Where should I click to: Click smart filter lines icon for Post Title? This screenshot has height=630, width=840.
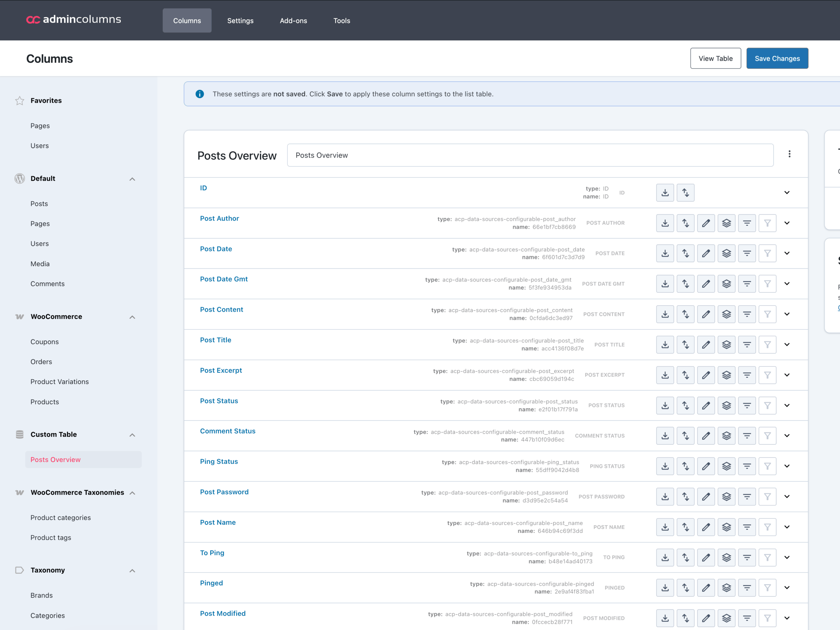[x=747, y=345]
